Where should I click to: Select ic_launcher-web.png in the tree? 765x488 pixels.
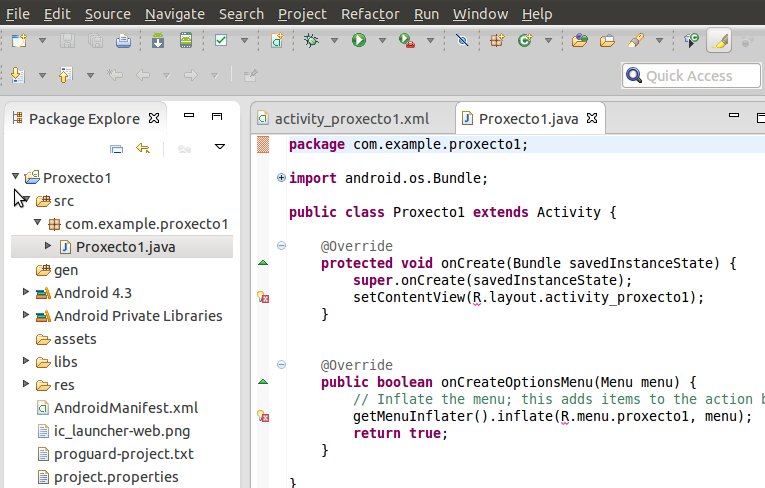[x=122, y=431]
